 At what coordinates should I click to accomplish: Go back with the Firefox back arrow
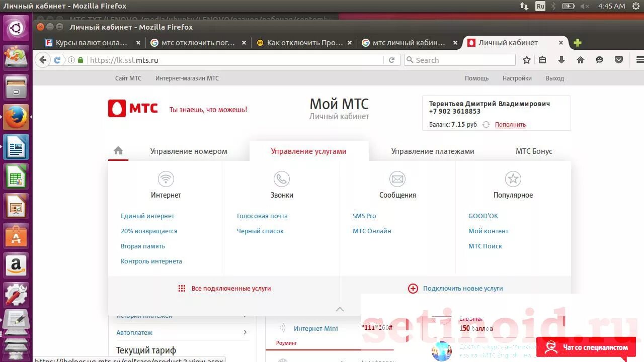43,60
